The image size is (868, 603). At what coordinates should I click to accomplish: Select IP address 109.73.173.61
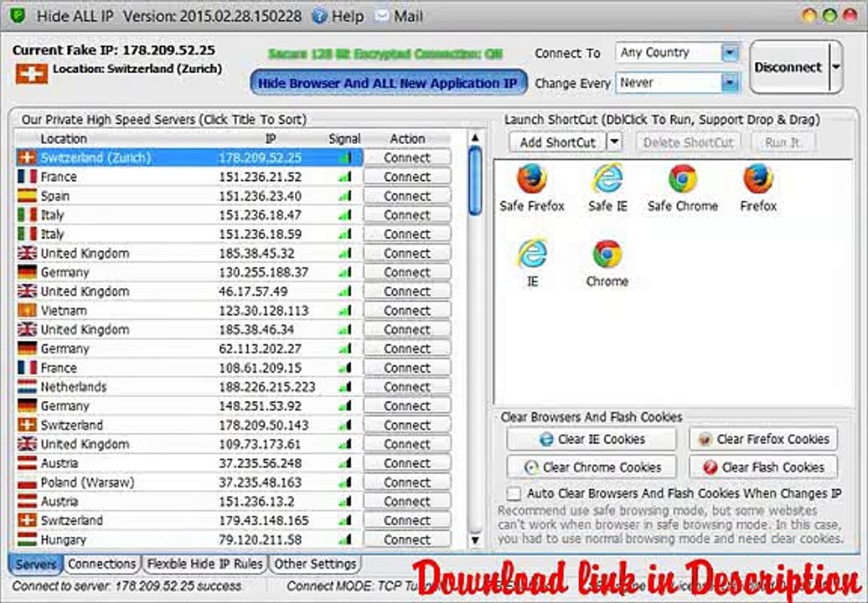coord(260,444)
